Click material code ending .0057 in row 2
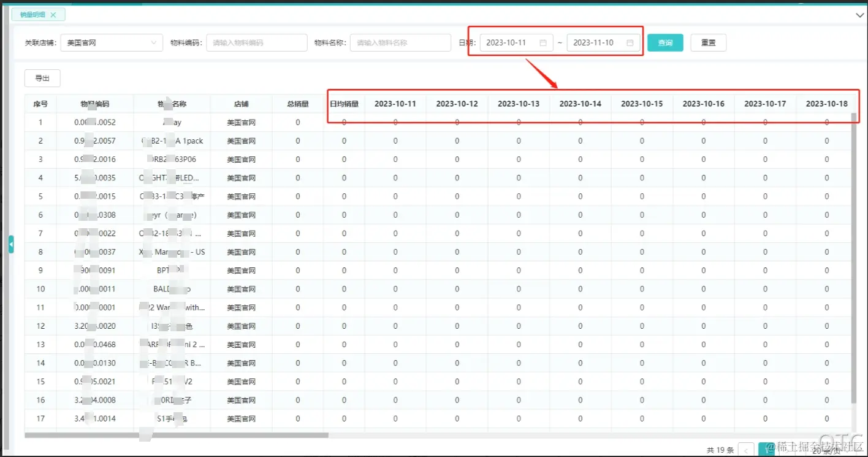The width and height of the screenshot is (868, 457). pos(95,141)
